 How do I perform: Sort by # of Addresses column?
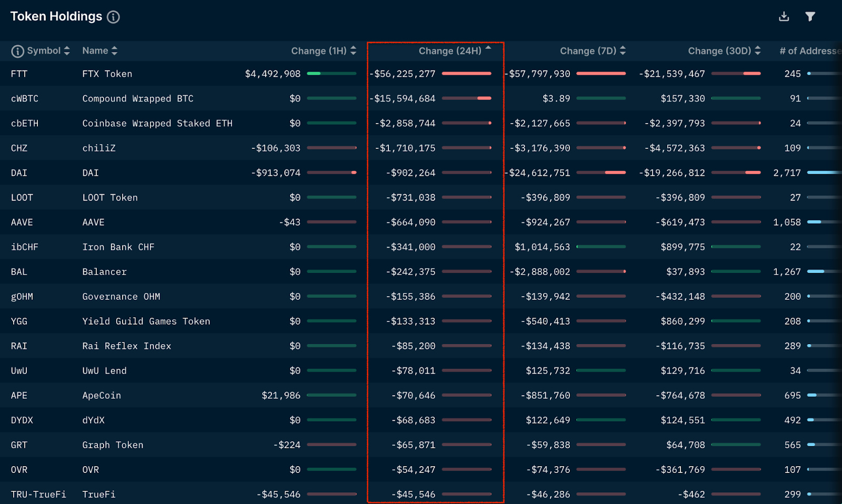point(810,51)
